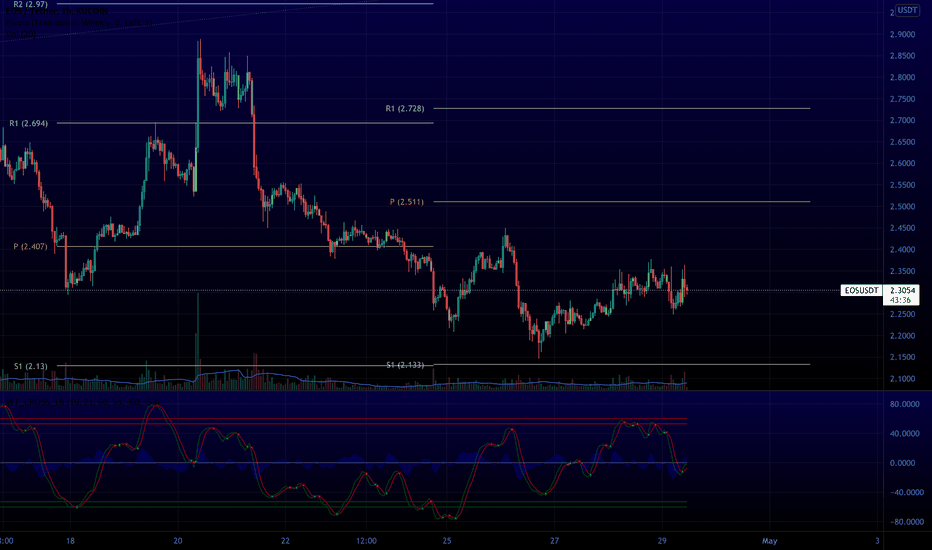Viewport: 932px width, 550px height.
Task: Click date label 22 on time axis
Action: click(285, 540)
